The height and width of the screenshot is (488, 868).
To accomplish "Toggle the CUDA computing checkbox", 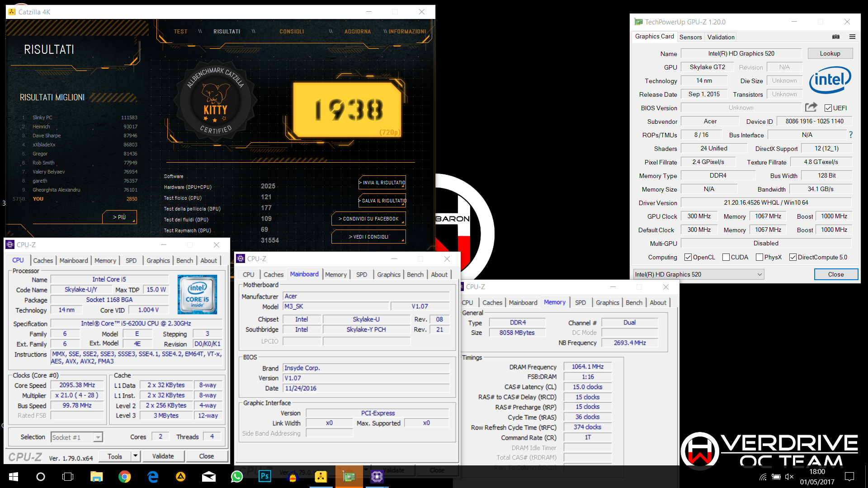I will (x=726, y=257).
